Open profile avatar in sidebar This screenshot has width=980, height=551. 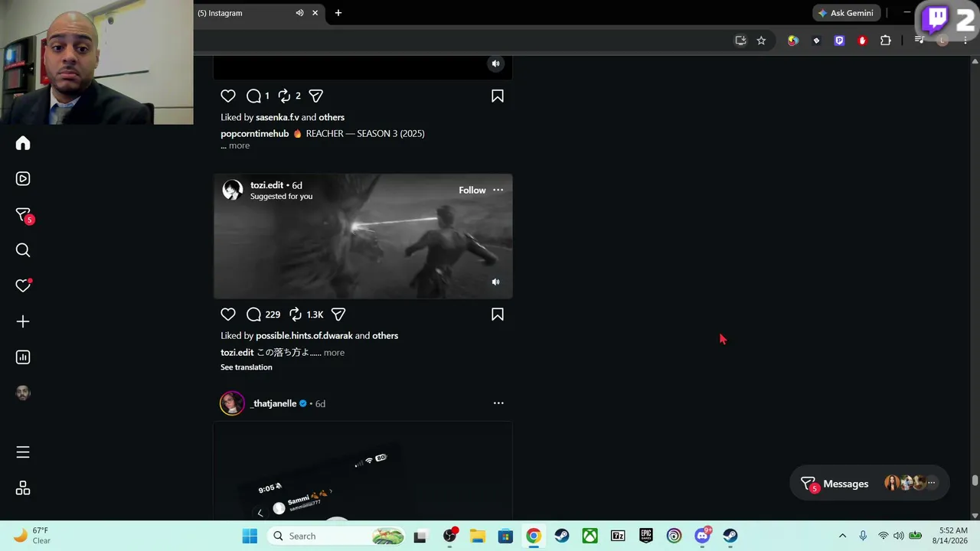click(23, 393)
